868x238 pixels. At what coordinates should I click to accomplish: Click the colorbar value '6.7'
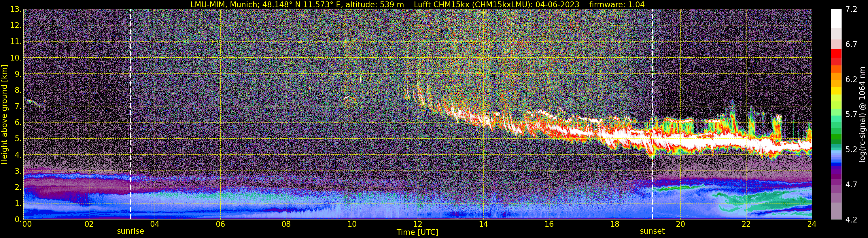(851, 44)
